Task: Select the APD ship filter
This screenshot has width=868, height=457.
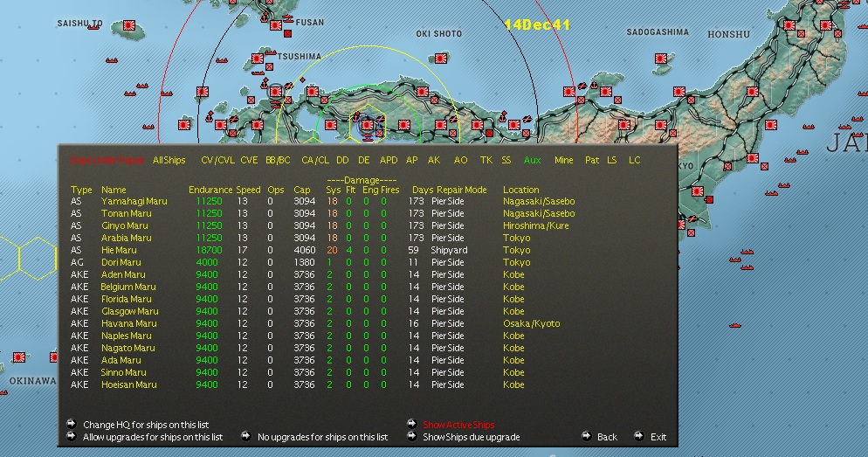Action: coord(389,160)
